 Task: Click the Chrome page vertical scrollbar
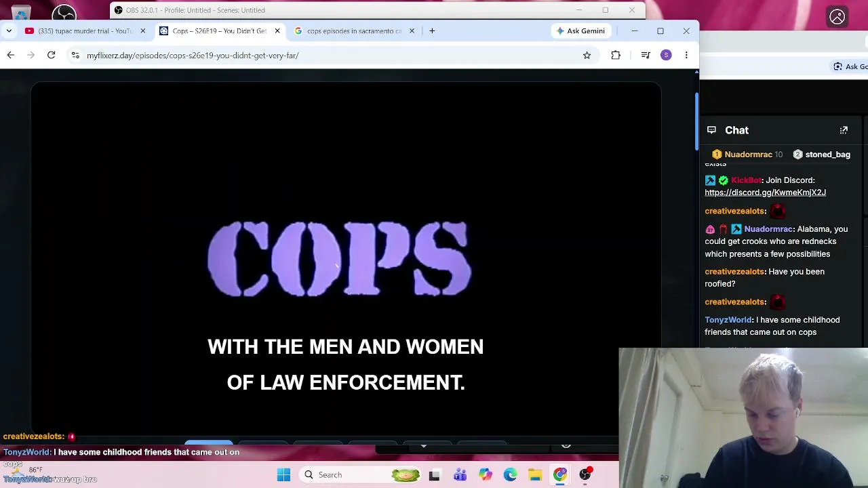(x=696, y=122)
